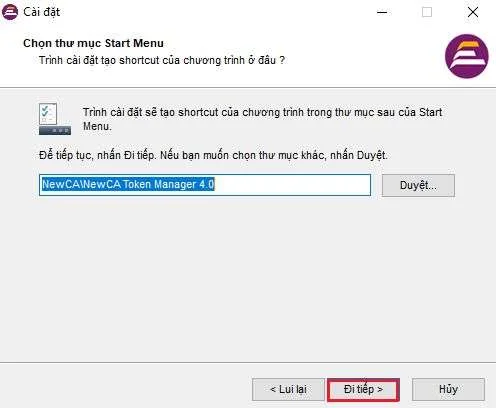Click the Cài đặt window title
The image size is (496, 408).
pyautogui.click(x=42, y=12)
